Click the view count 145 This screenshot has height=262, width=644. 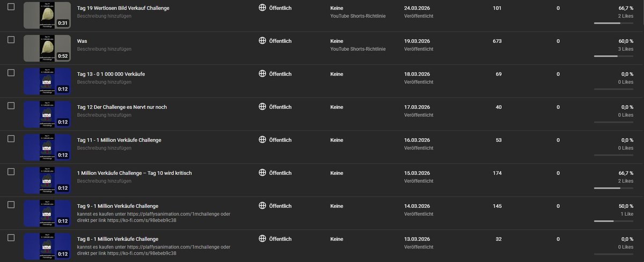[x=497, y=206]
